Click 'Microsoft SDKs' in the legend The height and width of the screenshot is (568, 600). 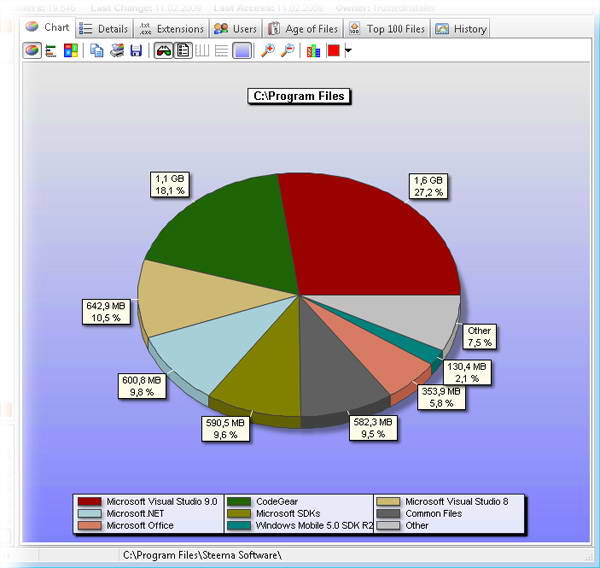coord(288,514)
